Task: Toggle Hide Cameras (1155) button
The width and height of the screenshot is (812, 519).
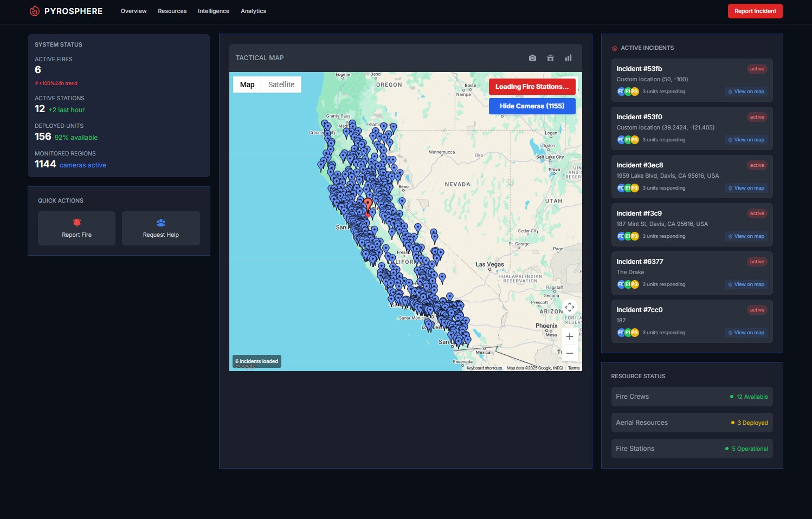Action: point(532,106)
